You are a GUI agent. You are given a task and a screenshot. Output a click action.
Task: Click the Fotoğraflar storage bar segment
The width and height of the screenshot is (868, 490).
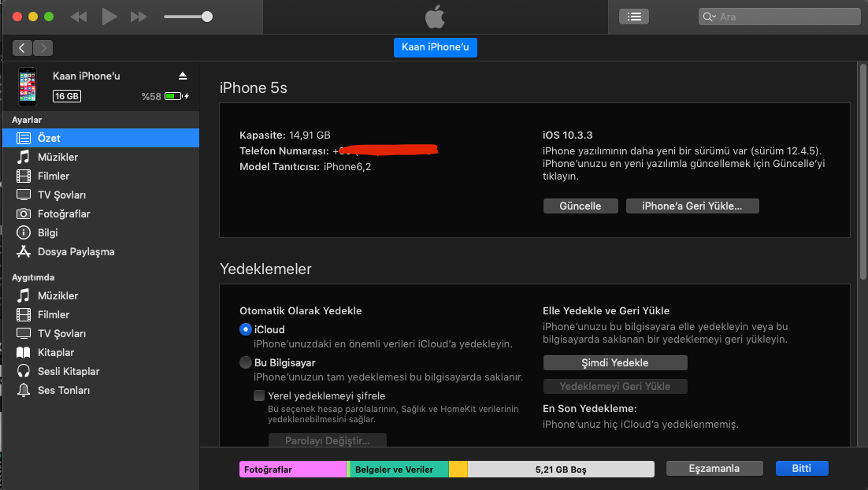pyautogui.click(x=293, y=469)
